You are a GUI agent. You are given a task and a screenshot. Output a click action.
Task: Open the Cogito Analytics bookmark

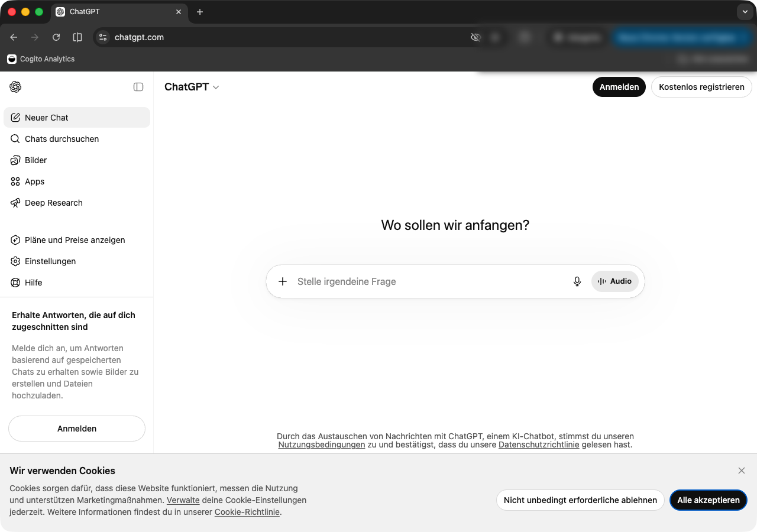(41, 59)
